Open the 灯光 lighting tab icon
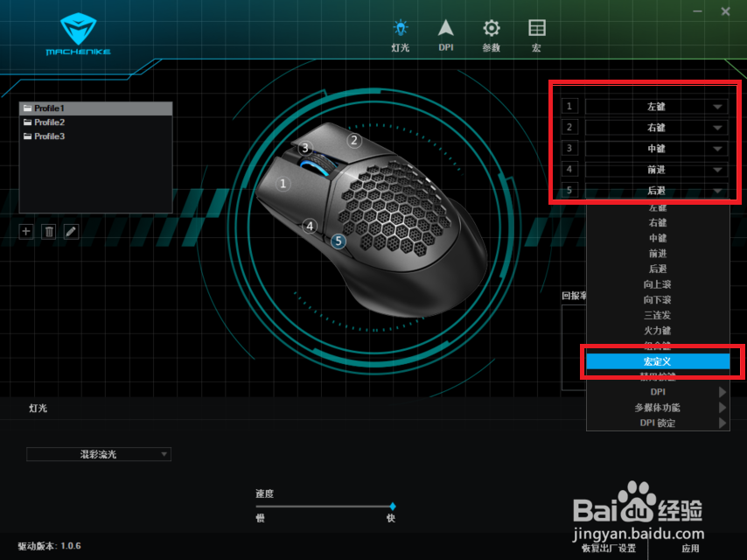The image size is (747, 560). (x=401, y=36)
